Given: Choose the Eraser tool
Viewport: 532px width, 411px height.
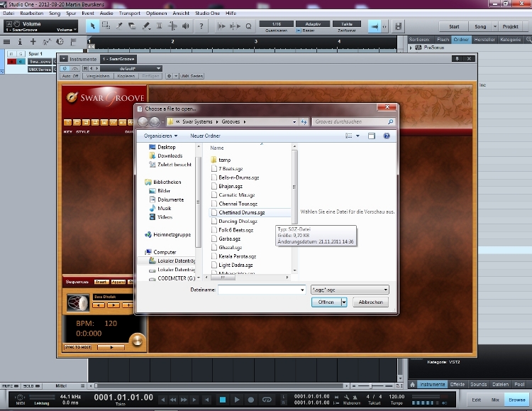Looking at the screenshot, I should pyautogui.click(x=133, y=26).
